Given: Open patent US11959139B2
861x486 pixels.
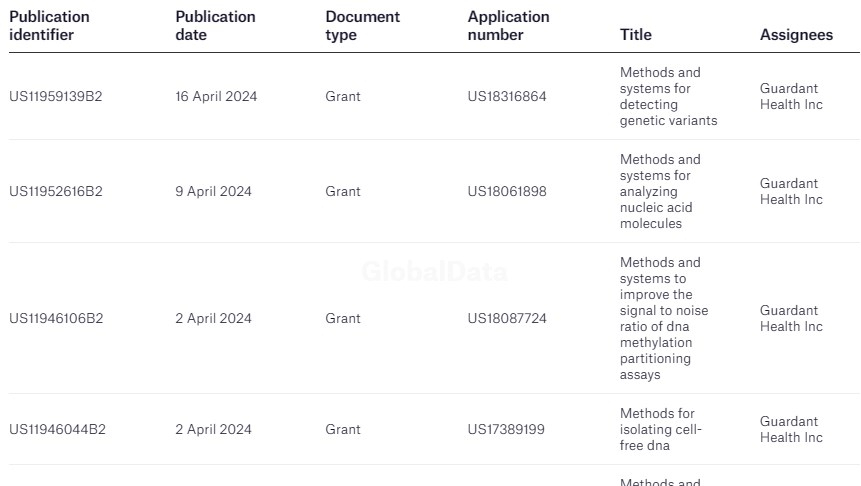Looking at the screenshot, I should 56,97.
